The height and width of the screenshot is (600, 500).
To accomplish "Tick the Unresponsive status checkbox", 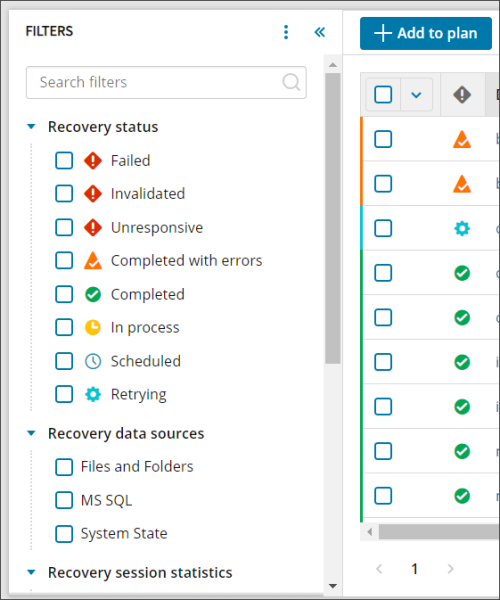I will click(64, 227).
